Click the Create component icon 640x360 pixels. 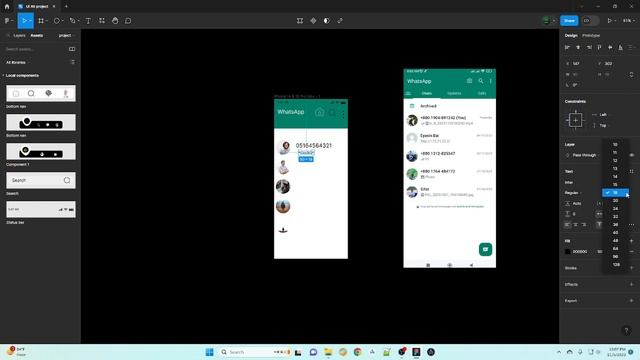coord(313,20)
